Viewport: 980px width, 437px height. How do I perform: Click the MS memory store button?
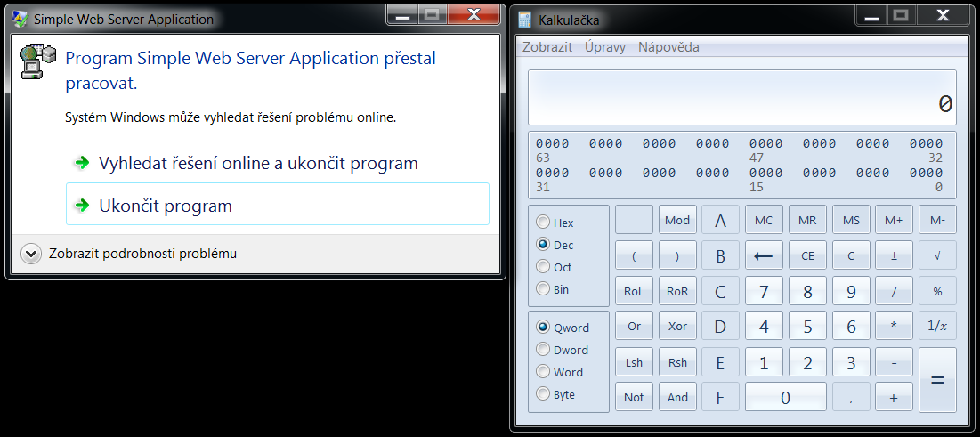click(x=851, y=220)
